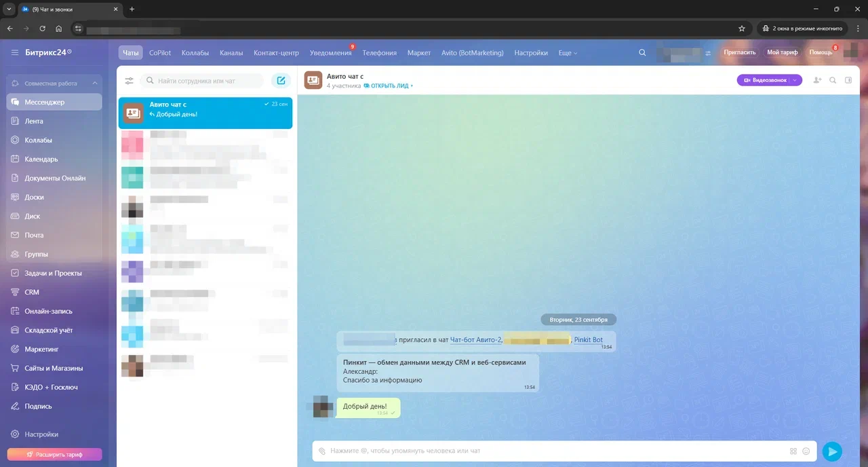Click the add participant icon in chat header

(x=817, y=80)
